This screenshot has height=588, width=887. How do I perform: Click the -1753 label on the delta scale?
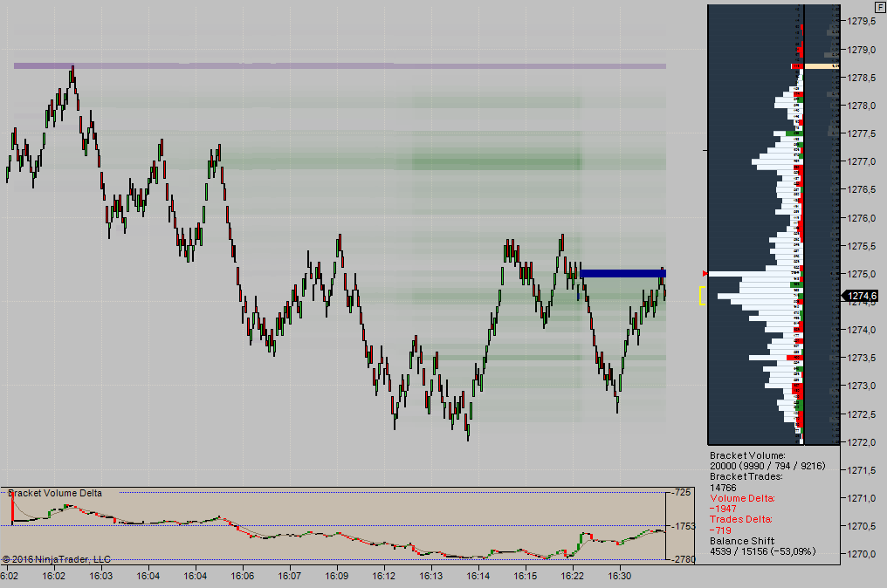pyautogui.click(x=684, y=526)
